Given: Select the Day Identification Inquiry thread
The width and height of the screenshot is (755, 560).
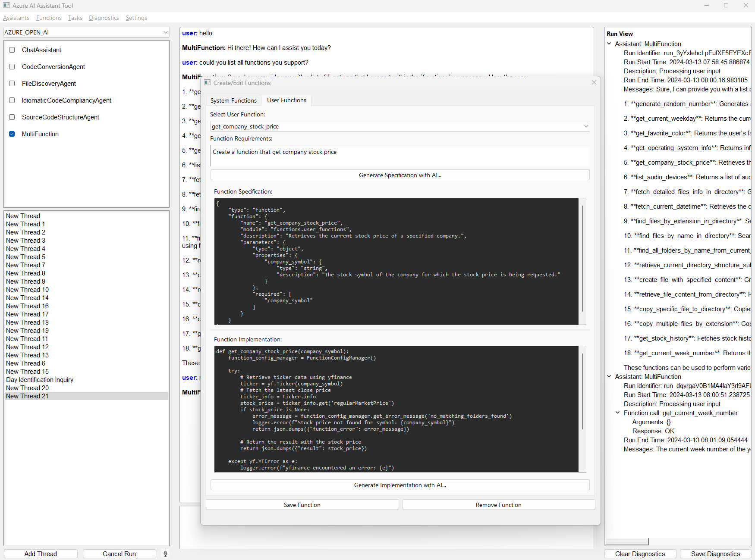Looking at the screenshot, I should (x=39, y=379).
